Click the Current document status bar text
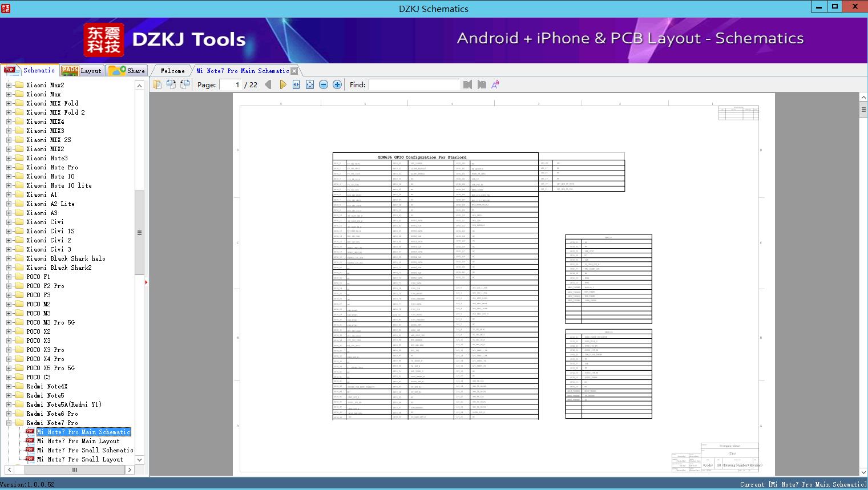Viewport: 868px width, 490px height. (803, 484)
